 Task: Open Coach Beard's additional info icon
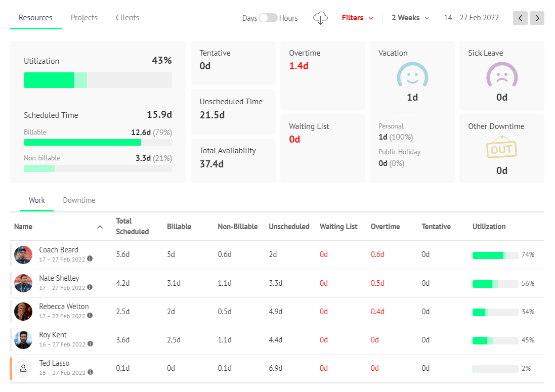pos(90,259)
